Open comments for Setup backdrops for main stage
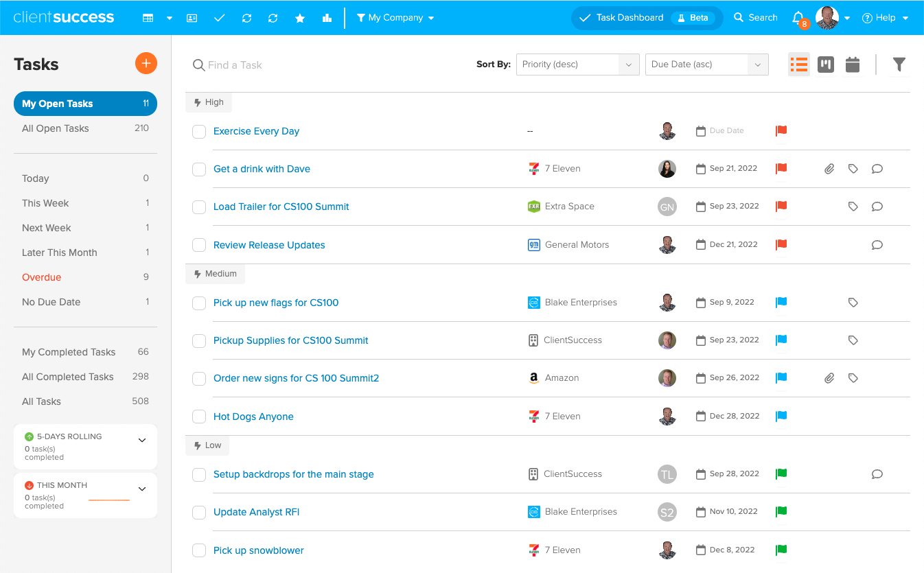This screenshot has height=573, width=924. pos(877,474)
